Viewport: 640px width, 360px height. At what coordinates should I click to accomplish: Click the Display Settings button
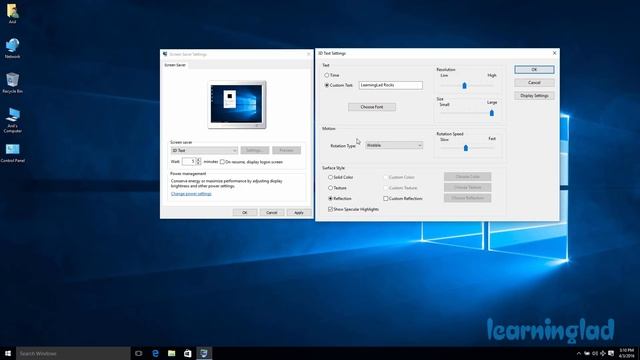pyautogui.click(x=534, y=96)
